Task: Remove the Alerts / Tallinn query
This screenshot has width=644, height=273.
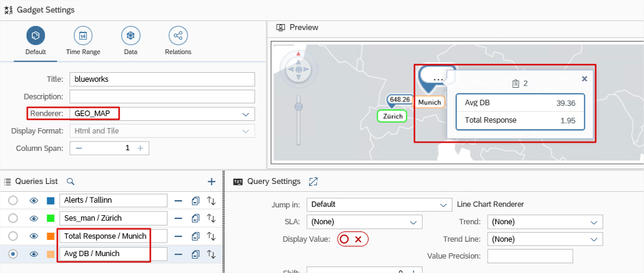Action: pyautogui.click(x=178, y=201)
